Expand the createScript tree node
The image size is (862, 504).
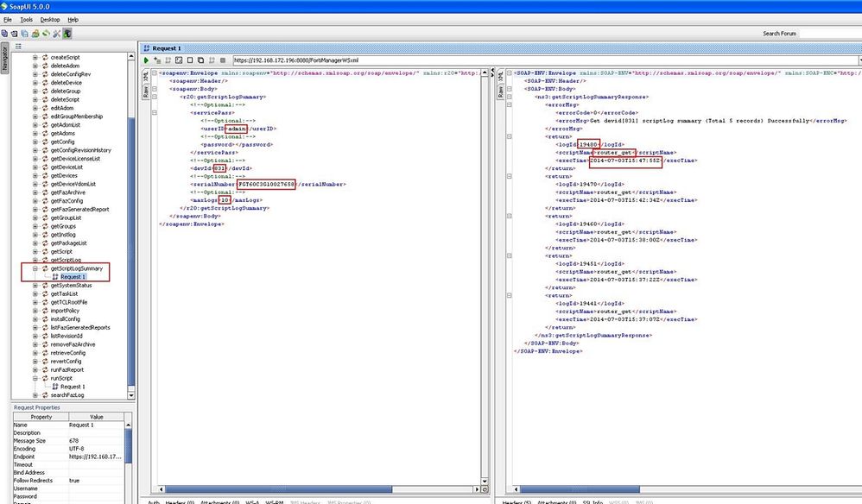click(35, 58)
